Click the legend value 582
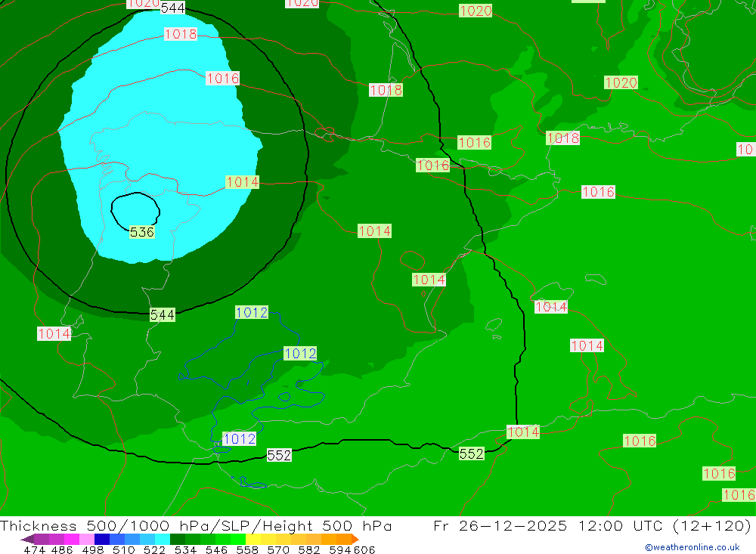The image size is (756, 554). pyautogui.click(x=309, y=549)
